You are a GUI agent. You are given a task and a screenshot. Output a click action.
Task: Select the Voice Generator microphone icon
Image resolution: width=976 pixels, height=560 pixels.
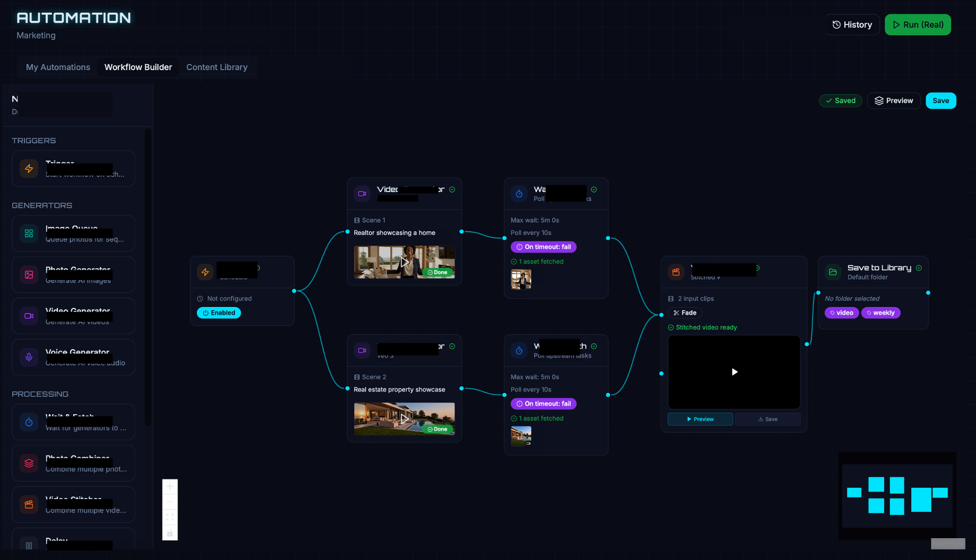pos(29,357)
